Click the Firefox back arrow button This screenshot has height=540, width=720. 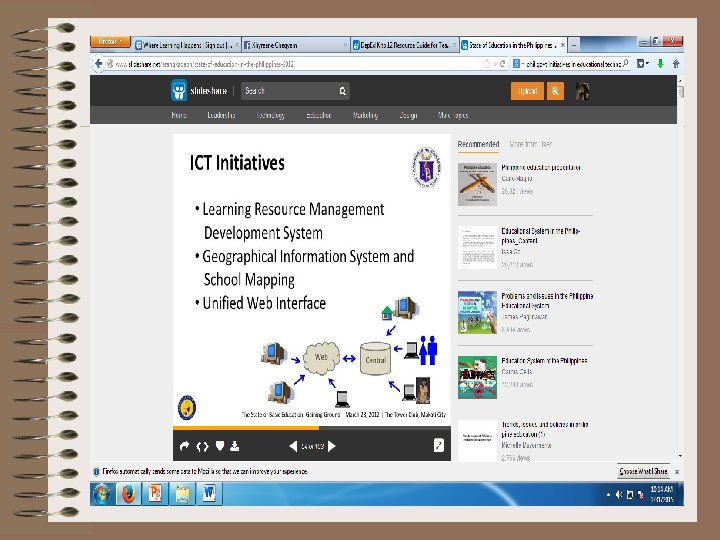(98, 64)
